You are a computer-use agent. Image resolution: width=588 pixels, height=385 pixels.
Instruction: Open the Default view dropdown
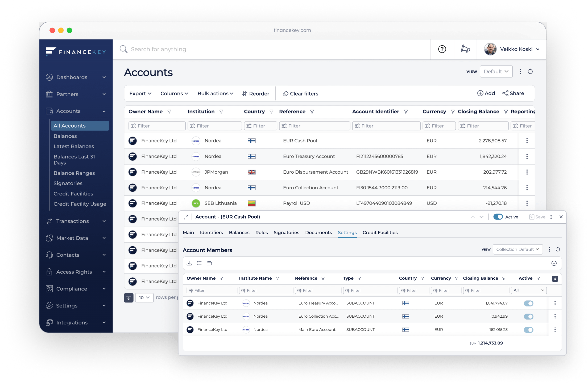[x=496, y=71]
